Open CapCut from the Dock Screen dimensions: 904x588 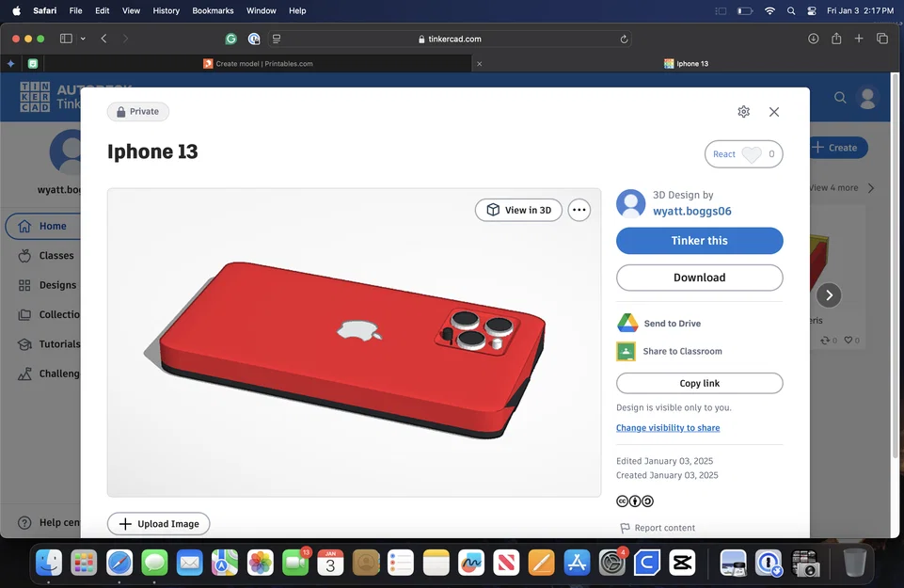(682, 562)
